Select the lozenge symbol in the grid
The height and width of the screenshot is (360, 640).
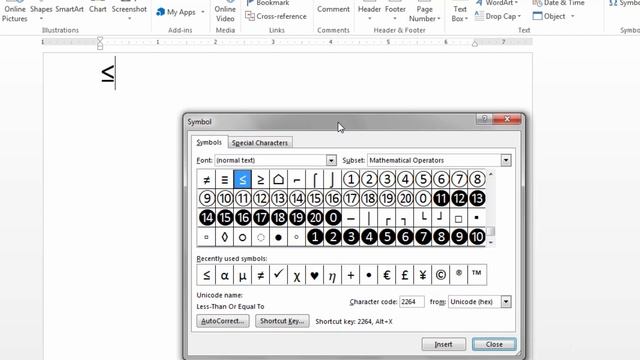pos(224,237)
